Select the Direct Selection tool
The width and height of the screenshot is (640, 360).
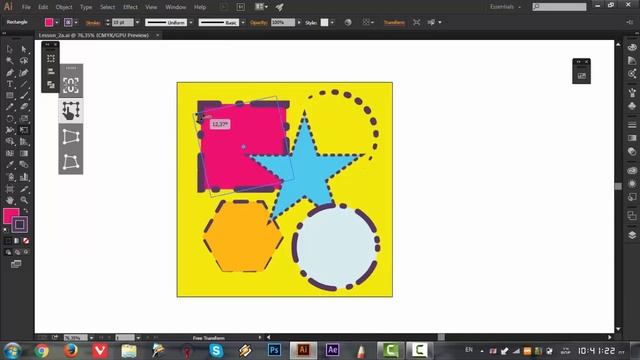pos(24,49)
